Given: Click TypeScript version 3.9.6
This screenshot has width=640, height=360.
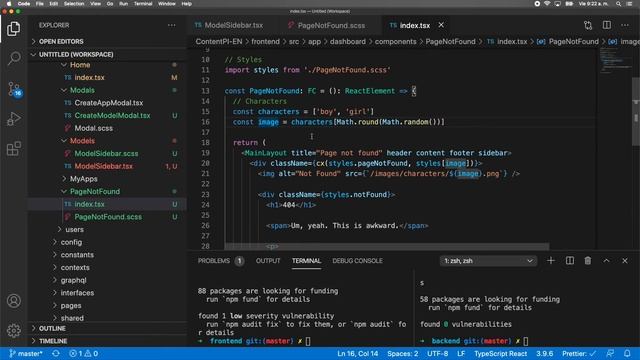Looking at the screenshot, I should coord(544,353).
